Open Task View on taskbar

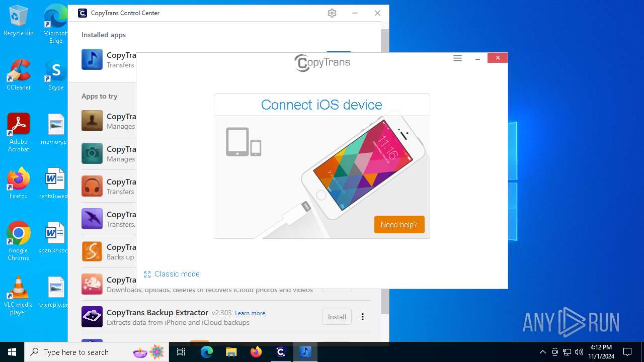point(181,352)
